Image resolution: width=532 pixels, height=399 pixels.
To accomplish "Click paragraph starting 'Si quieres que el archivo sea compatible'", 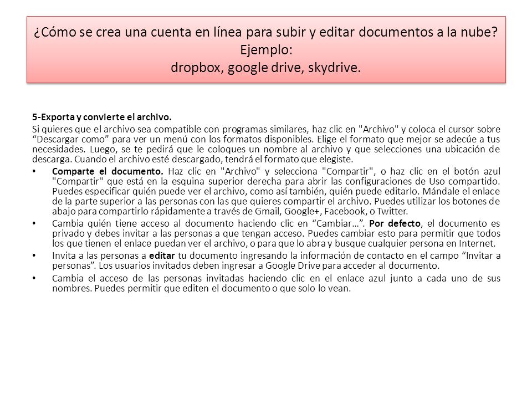I will point(266,144).
